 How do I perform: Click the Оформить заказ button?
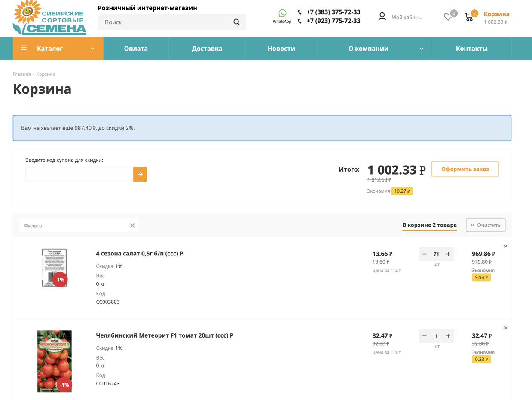point(465,169)
